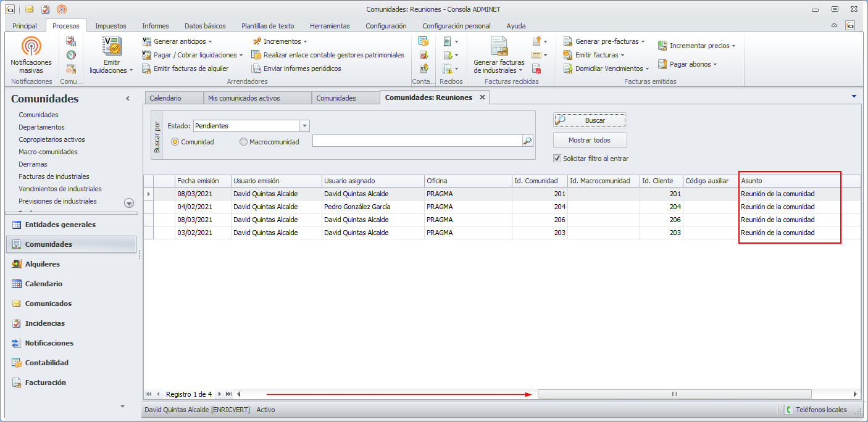Collapse Comunidades side panel chevron
Viewport: 868px width, 422px height.
pos(128,99)
